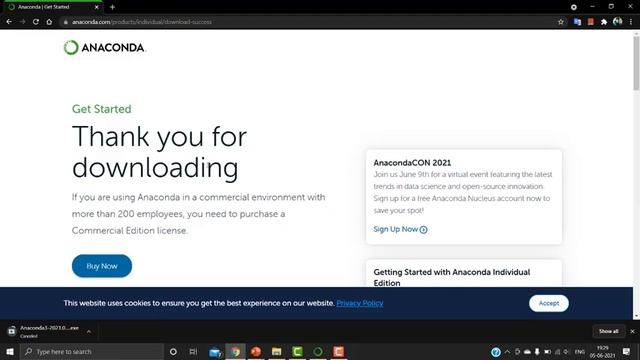The height and width of the screenshot is (360, 640).
Task: Open volume control in system tray
Action: [x=566, y=352]
